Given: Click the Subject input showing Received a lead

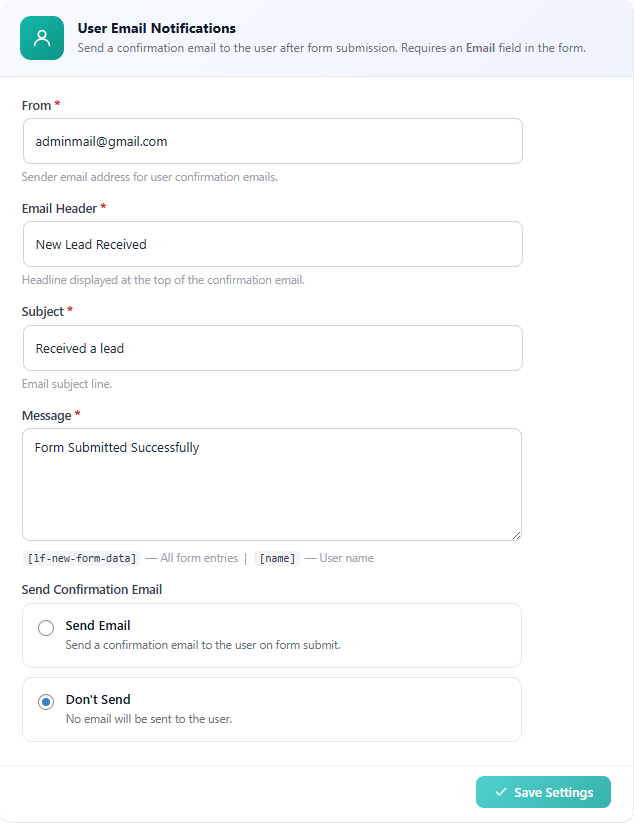Looking at the screenshot, I should 272,348.
